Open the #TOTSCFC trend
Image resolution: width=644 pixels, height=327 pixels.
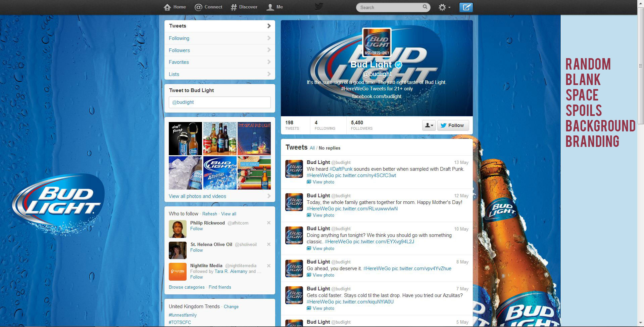[x=180, y=322]
